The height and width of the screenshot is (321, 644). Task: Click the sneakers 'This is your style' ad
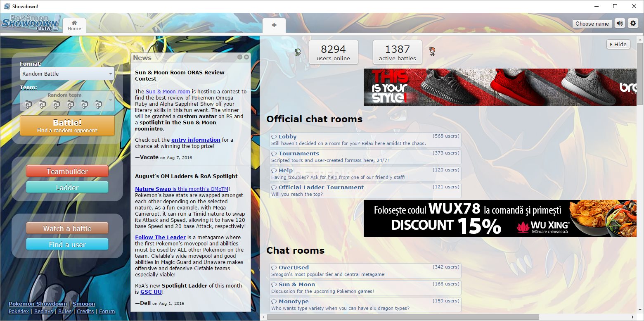[x=500, y=87]
